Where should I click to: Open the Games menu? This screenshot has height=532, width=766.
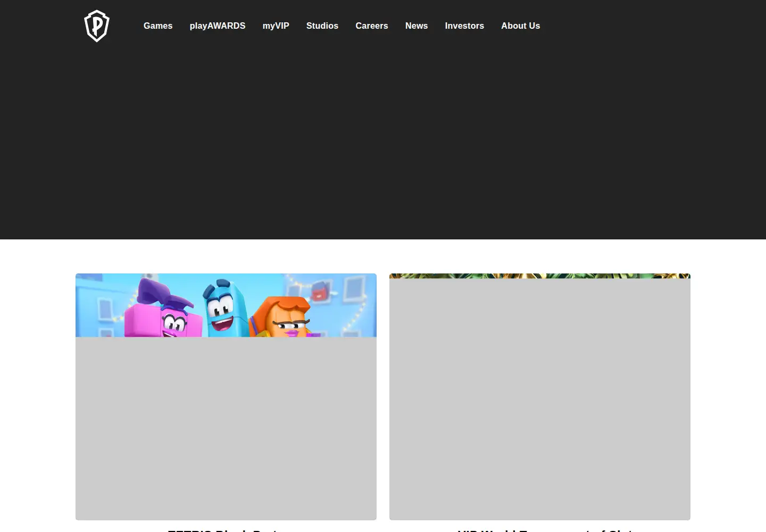click(158, 26)
